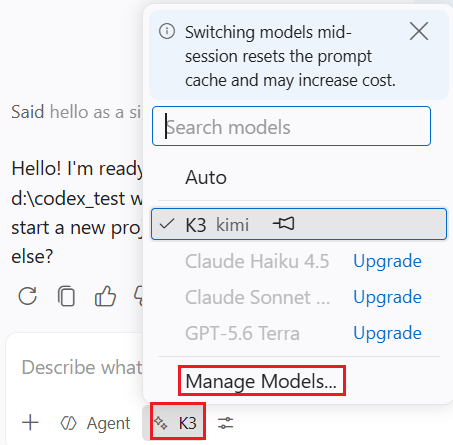Click Upgrade next to Claude Haiku 4.5

click(387, 261)
